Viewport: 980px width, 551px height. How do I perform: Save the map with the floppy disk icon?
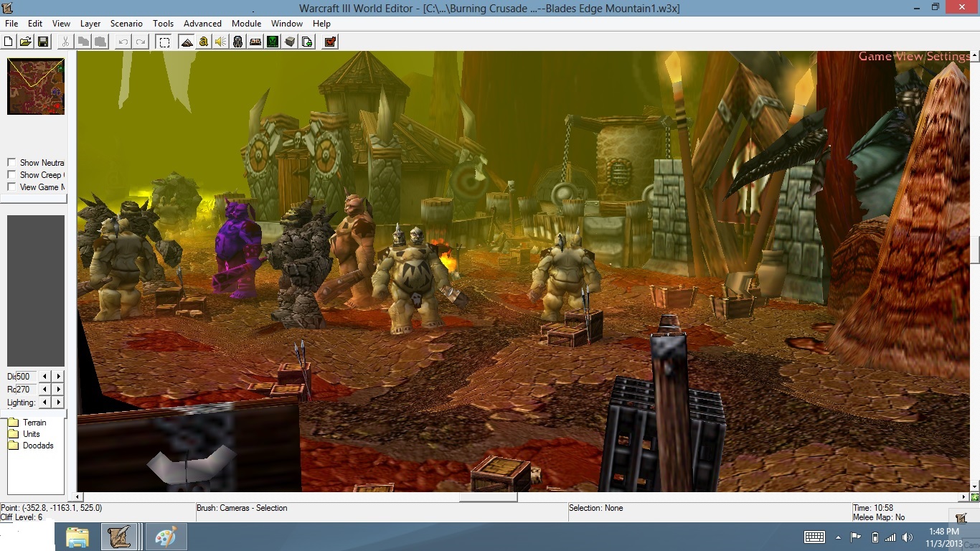[43, 42]
